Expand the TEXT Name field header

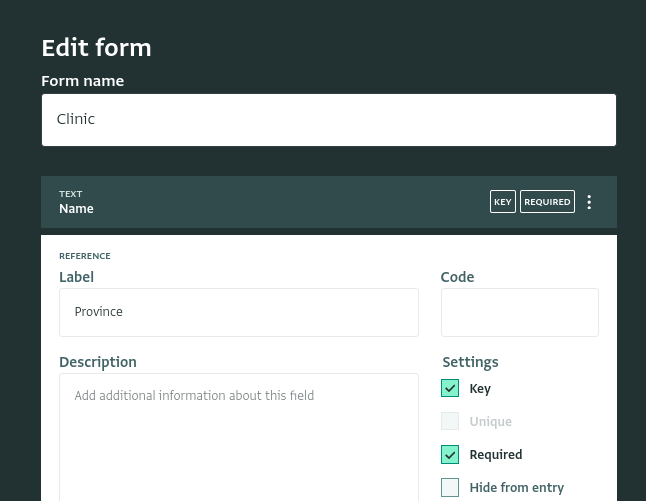329,202
